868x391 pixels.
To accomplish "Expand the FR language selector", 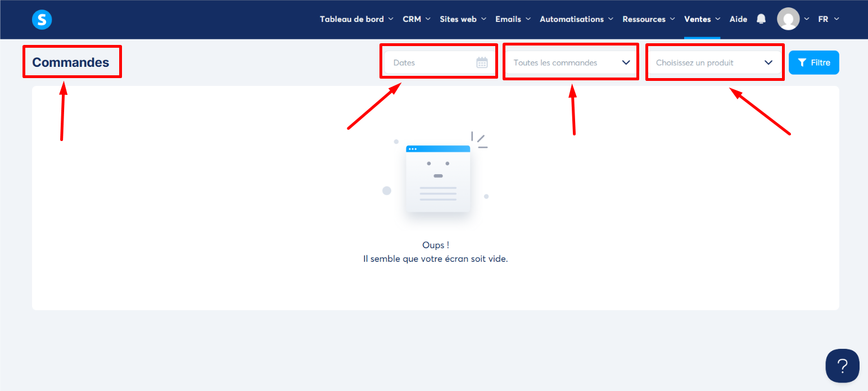I will tap(829, 19).
